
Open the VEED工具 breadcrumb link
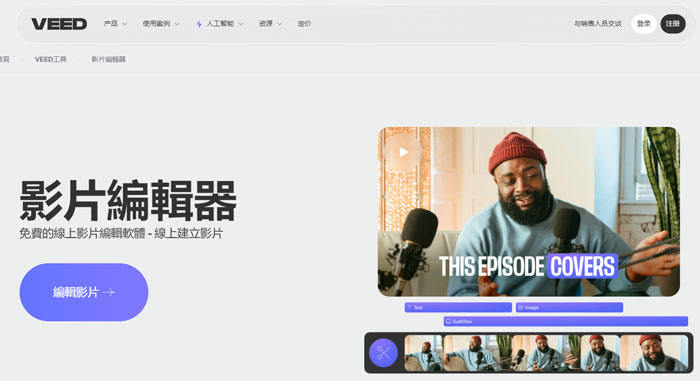(50, 59)
